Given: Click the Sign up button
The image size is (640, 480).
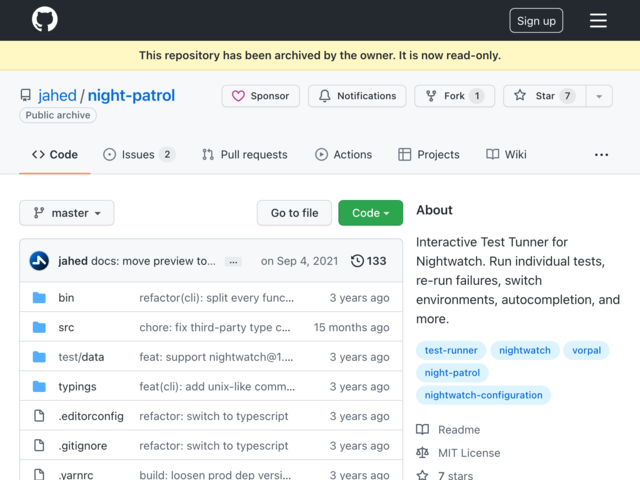Looking at the screenshot, I should pyautogui.click(x=536, y=20).
